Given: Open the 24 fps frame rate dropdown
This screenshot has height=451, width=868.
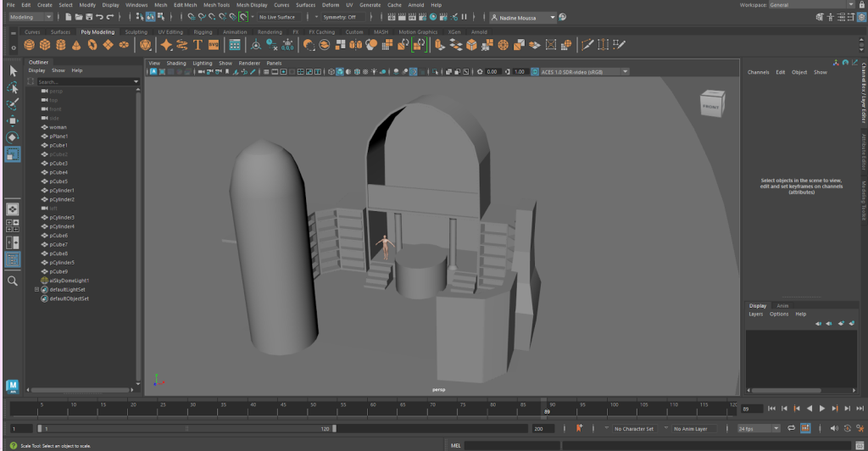Looking at the screenshot, I should coord(759,429).
